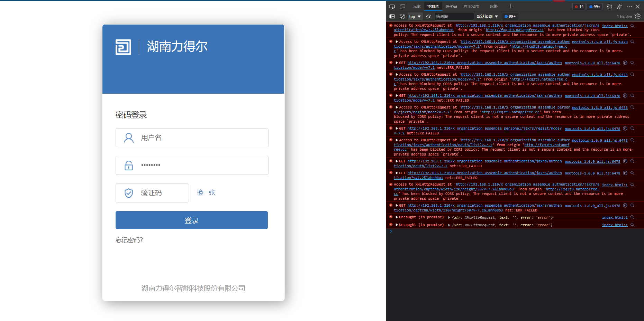The width and height of the screenshot is (644, 321).
Task: Focus the 用户名 username field
Action: 192,138
